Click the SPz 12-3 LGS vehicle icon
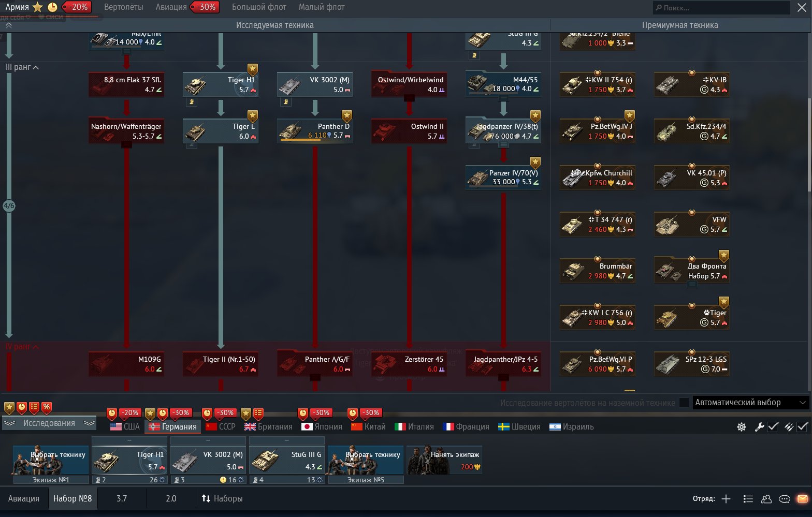Viewport: 812px width, 517px height. [x=668, y=364]
